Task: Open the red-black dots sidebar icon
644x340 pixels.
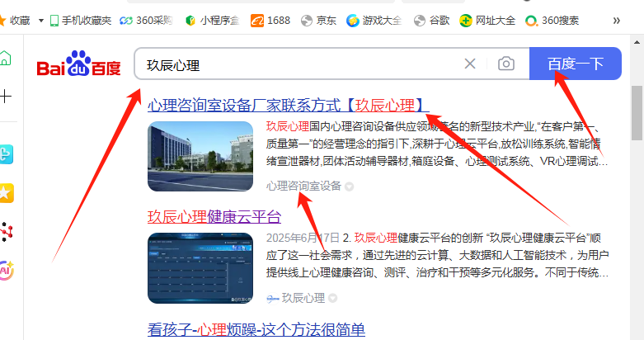Action: point(7,232)
